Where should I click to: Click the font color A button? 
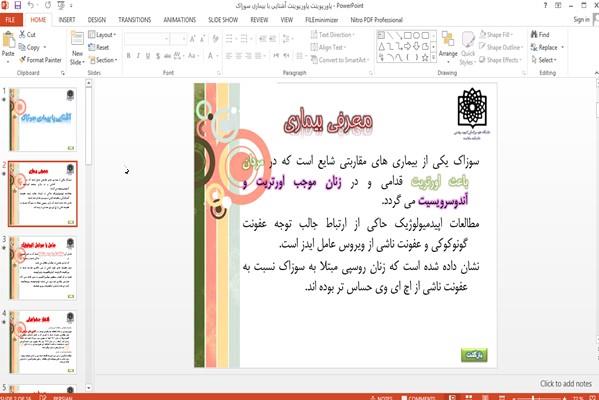click(x=210, y=56)
